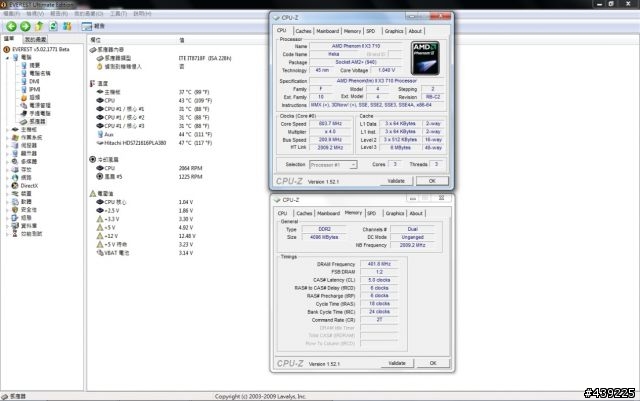Expand the 網路 network node
640x401 pixels.
click(x=7, y=178)
